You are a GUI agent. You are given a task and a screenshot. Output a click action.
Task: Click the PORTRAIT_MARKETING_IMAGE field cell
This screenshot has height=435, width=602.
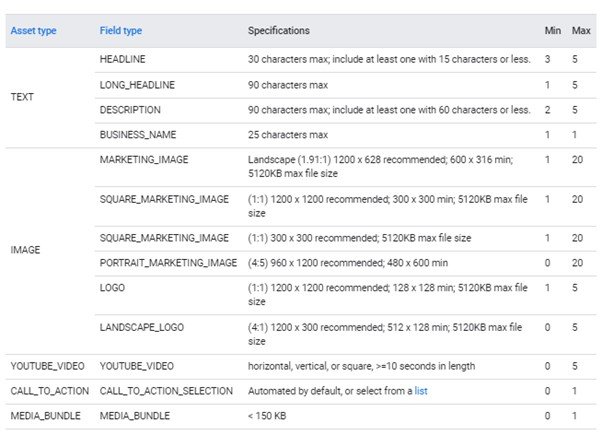point(168,263)
